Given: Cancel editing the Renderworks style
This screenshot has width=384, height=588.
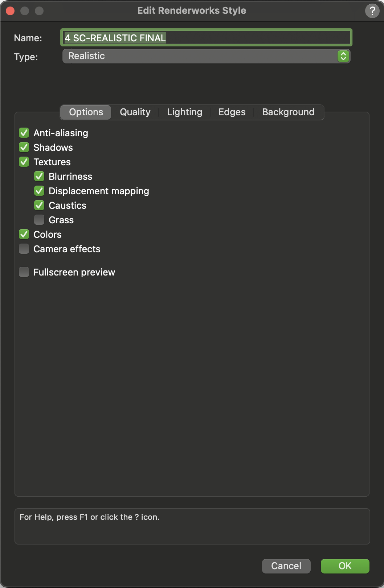Looking at the screenshot, I should (286, 566).
